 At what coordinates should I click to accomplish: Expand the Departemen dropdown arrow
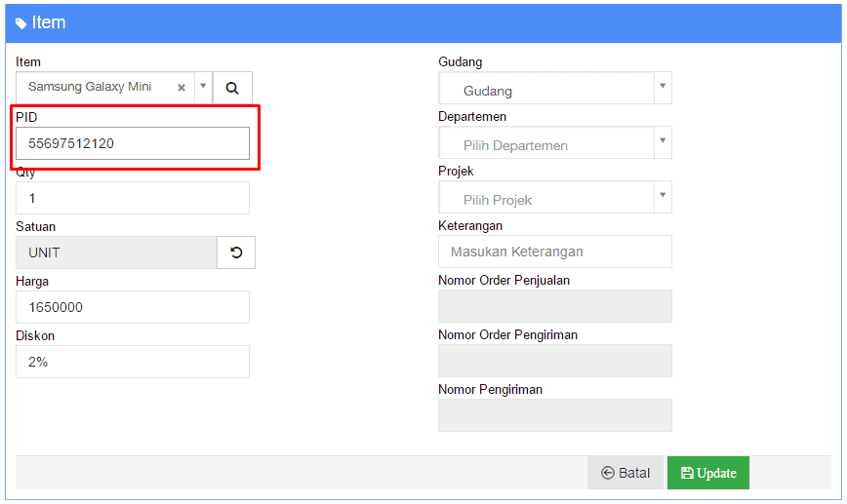663,140
